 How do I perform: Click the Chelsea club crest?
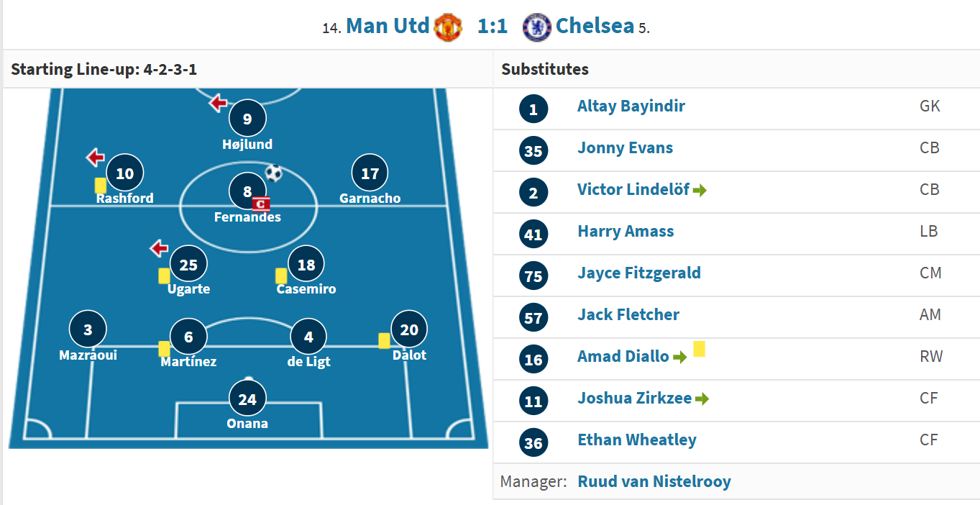[x=536, y=27]
